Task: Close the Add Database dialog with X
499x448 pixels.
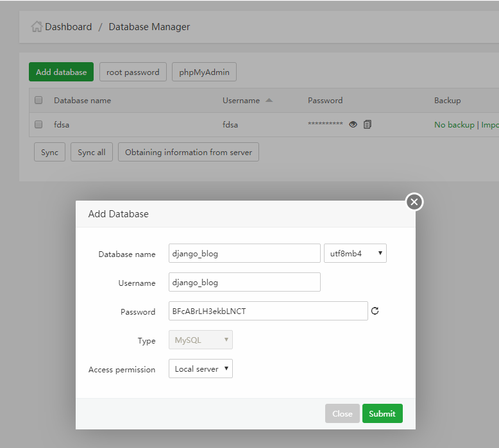Action: click(414, 203)
